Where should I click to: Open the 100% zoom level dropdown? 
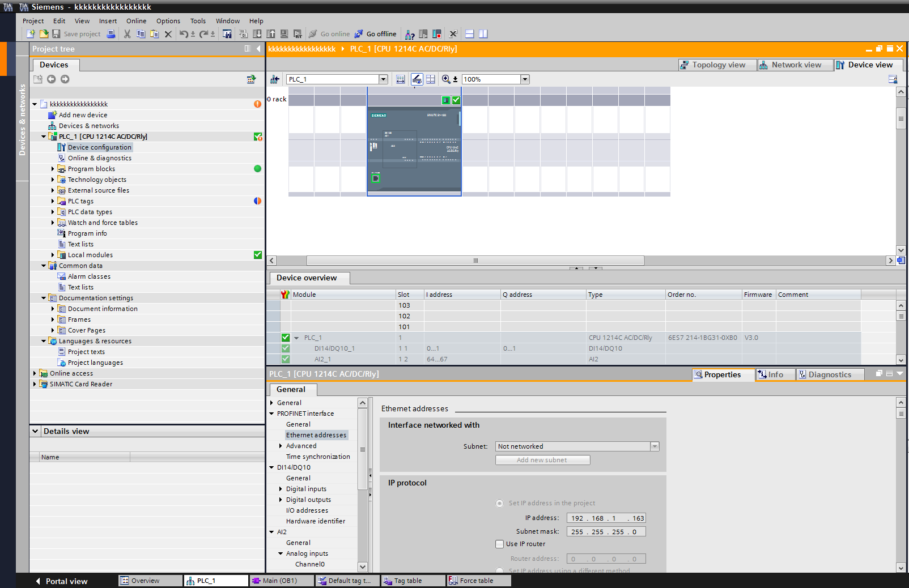pos(525,79)
